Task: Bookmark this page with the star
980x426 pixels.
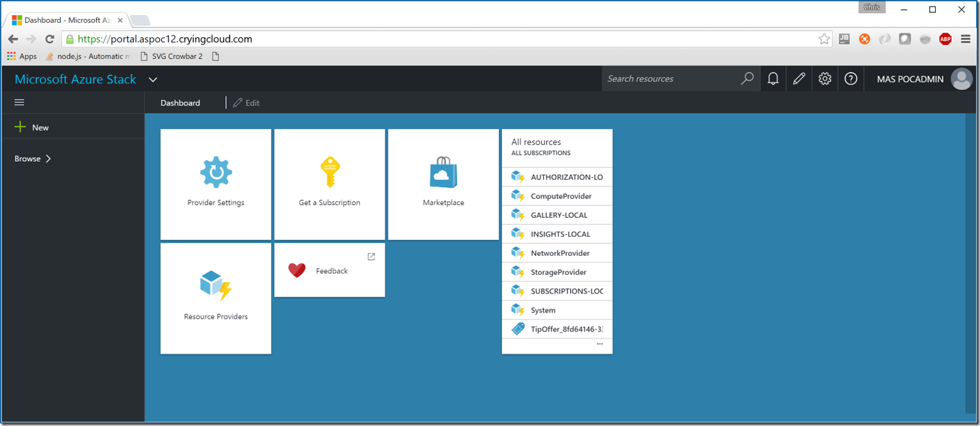Action: [825, 39]
